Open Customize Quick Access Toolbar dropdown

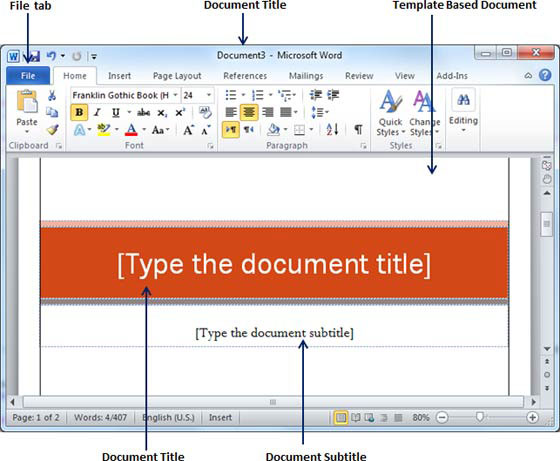click(x=94, y=56)
